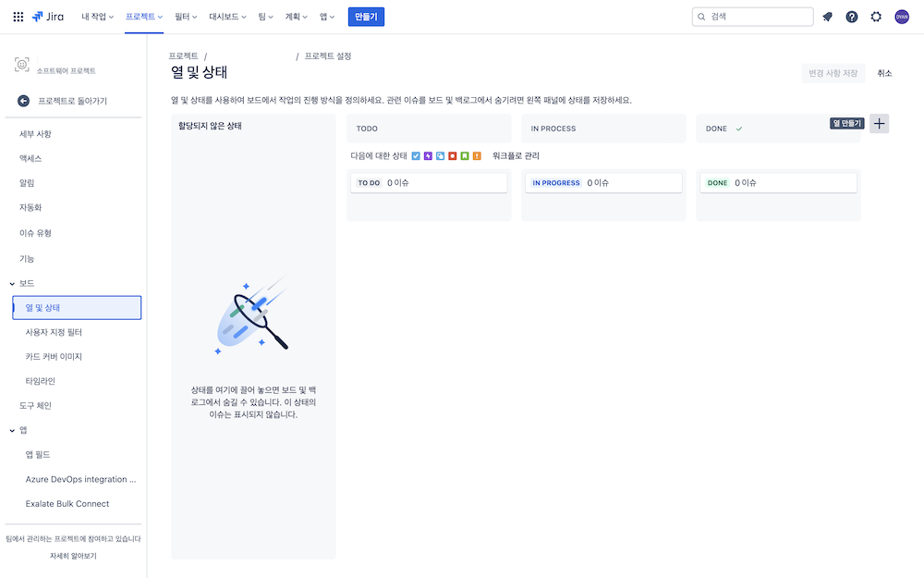This screenshot has height=578, width=924.
Task: Select the orange exclamation issue type swatch
Action: pyautogui.click(x=477, y=155)
